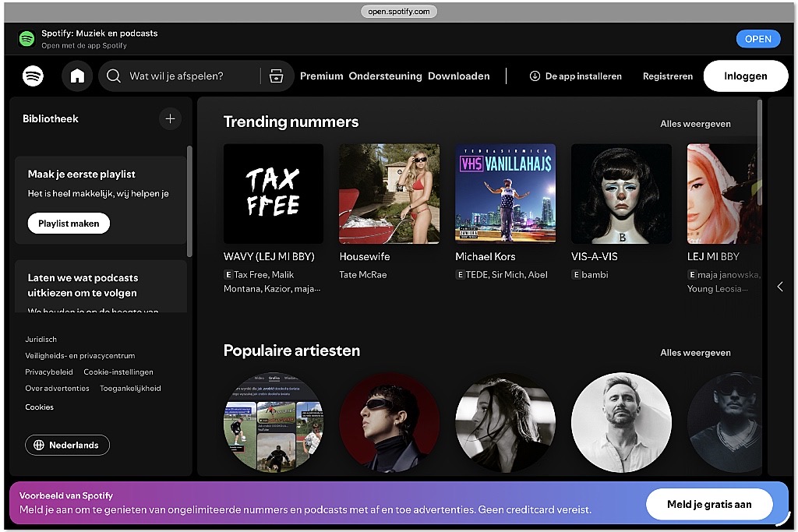Click the Inloggen button
The width and height of the screenshot is (798, 532).
pos(746,76)
